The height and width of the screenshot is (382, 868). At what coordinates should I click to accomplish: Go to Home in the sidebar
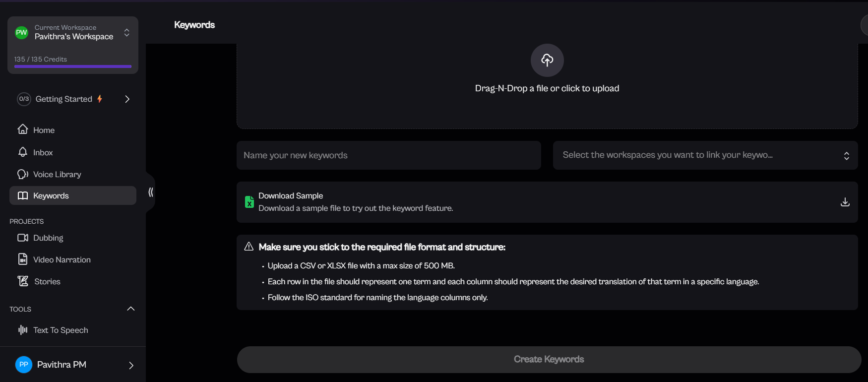(x=44, y=130)
